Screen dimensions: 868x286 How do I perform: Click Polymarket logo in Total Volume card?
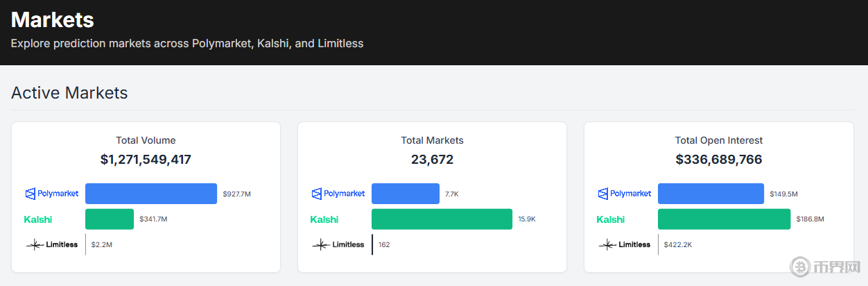pyautogui.click(x=52, y=194)
